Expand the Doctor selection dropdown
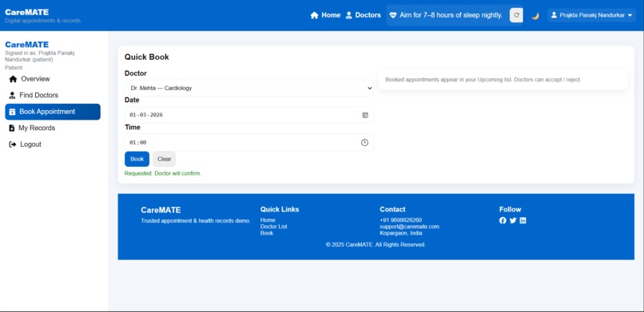Image resolution: width=644 pixels, height=312 pixels. pos(249,88)
